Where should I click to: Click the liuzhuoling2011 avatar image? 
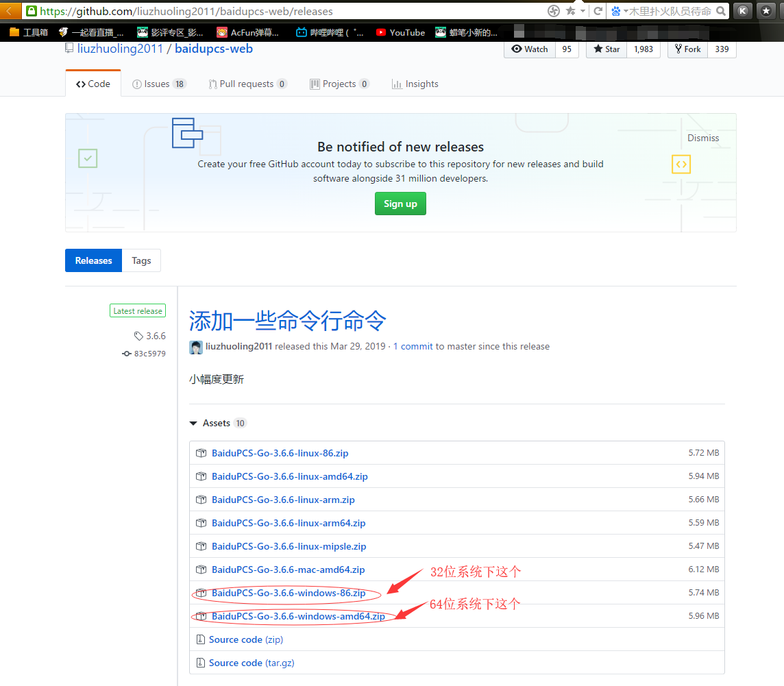pyautogui.click(x=196, y=347)
